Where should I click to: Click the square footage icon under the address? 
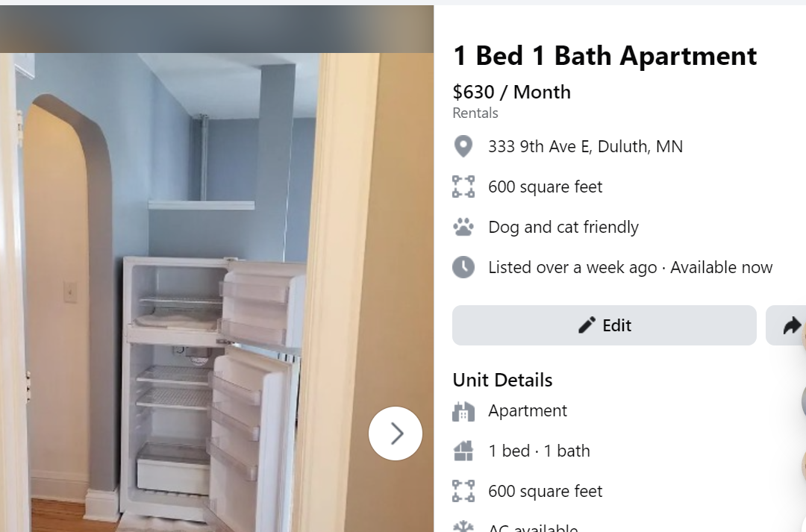[x=463, y=187]
